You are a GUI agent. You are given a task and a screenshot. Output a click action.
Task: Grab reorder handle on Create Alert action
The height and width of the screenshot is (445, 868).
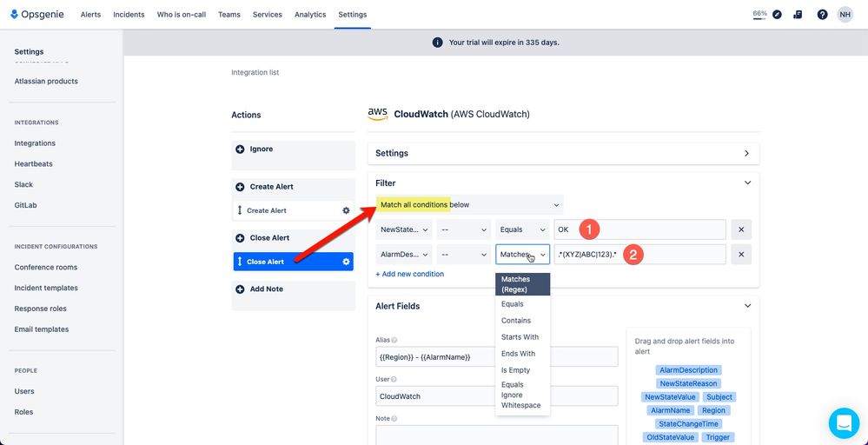click(240, 211)
